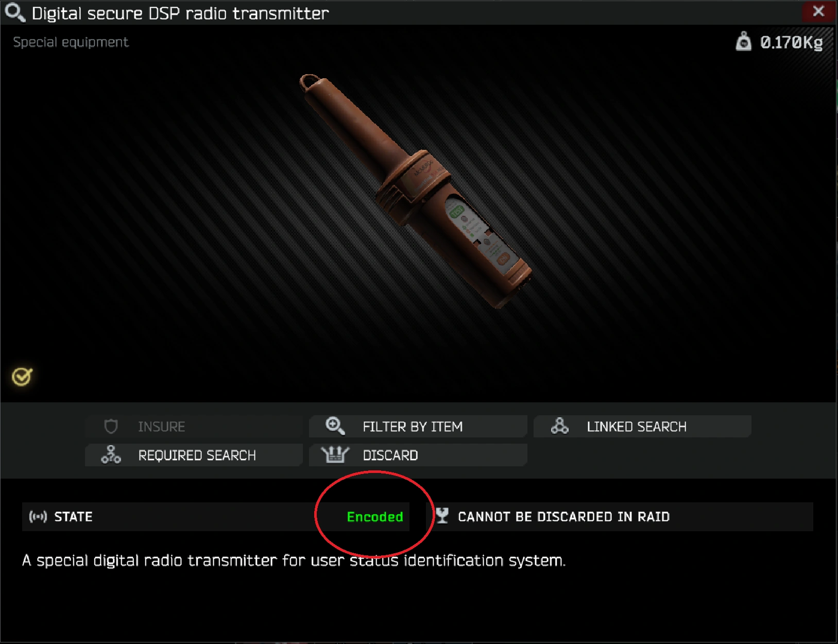Viewport: 838px width, 644px height.
Task: Click the Digital secure DSP radio transmitter title
Action: click(x=180, y=13)
